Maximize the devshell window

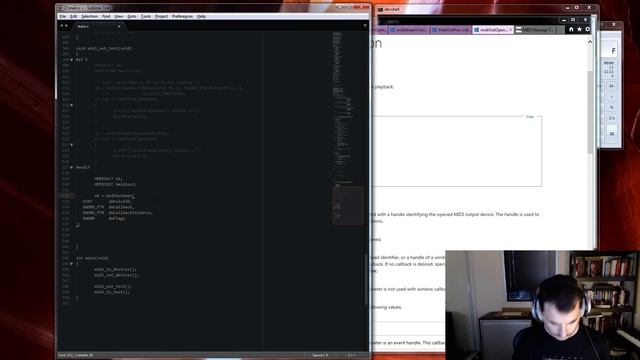(x=576, y=8)
